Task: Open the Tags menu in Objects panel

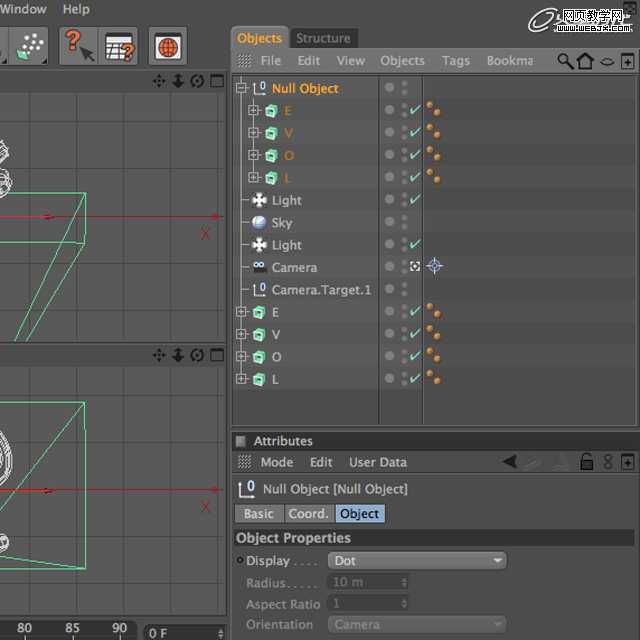Action: (x=455, y=61)
